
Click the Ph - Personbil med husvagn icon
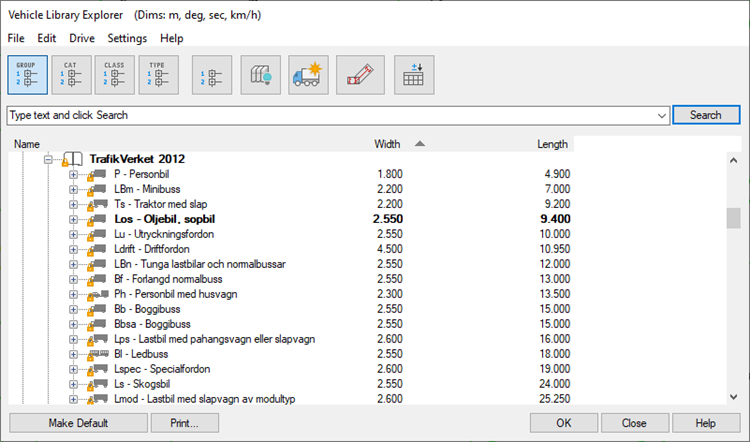pos(99,294)
